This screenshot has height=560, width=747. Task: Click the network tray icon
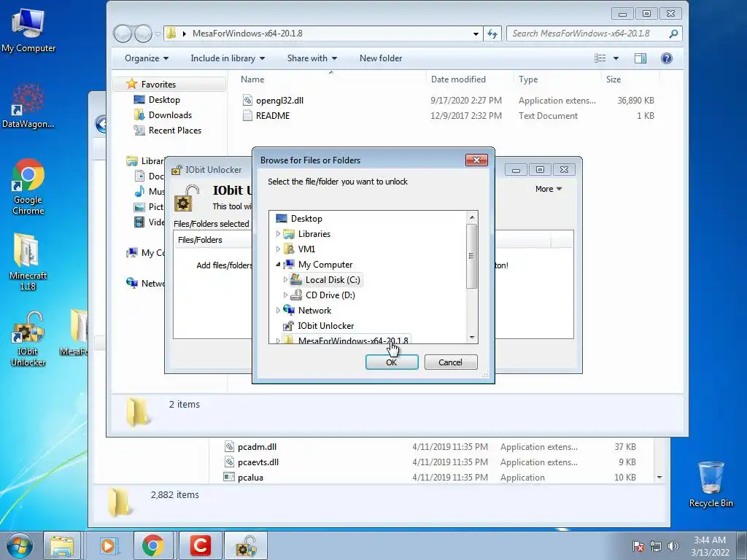click(656, 546)
